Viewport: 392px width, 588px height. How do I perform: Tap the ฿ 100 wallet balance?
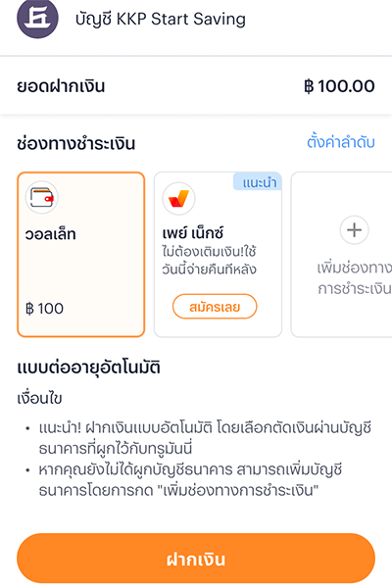pyautogui.click(x=44, y=309)
